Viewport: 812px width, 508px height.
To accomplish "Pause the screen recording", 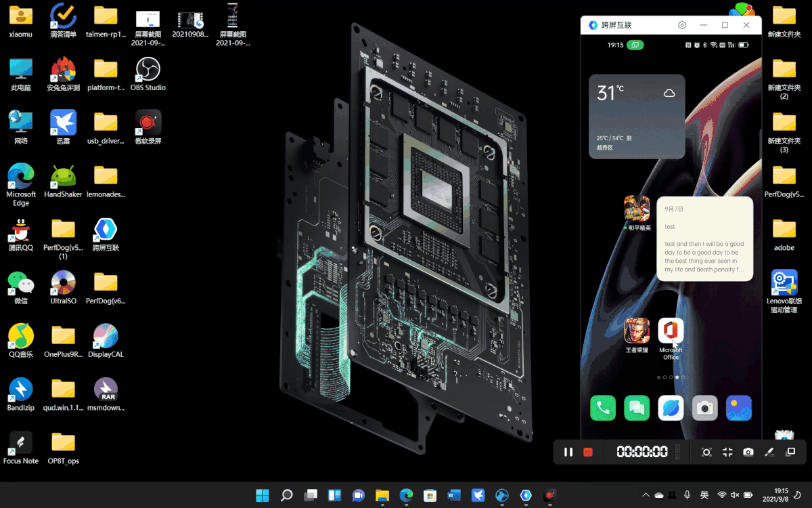I will tap(568, 452).
